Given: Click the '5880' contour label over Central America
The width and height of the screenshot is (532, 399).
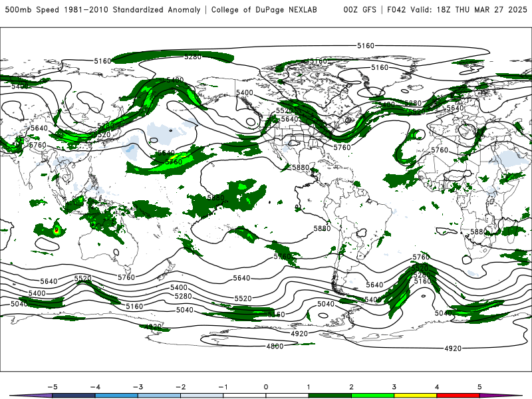Looking at the screenshot, I should (x=301, y=168).
